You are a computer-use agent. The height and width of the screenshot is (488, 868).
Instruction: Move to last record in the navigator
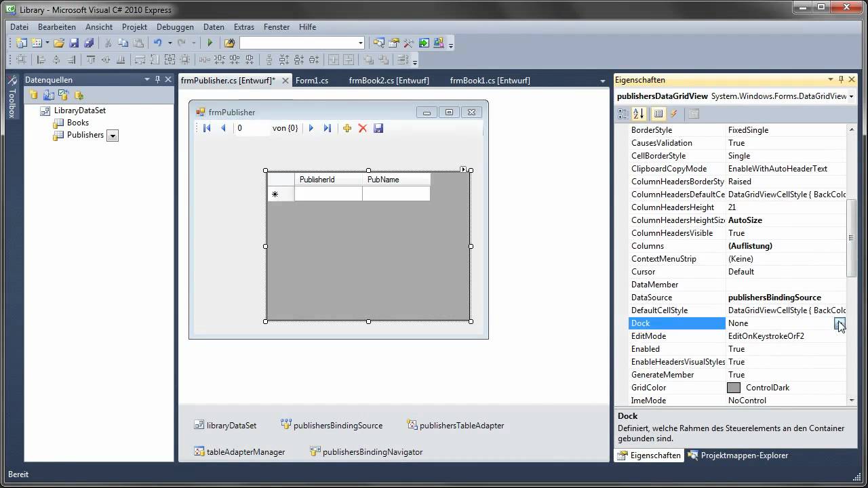[327, 128]
